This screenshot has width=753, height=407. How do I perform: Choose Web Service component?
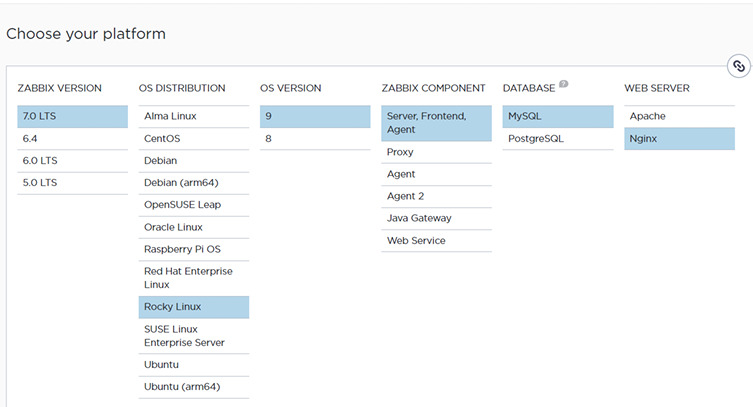[437, 240]
